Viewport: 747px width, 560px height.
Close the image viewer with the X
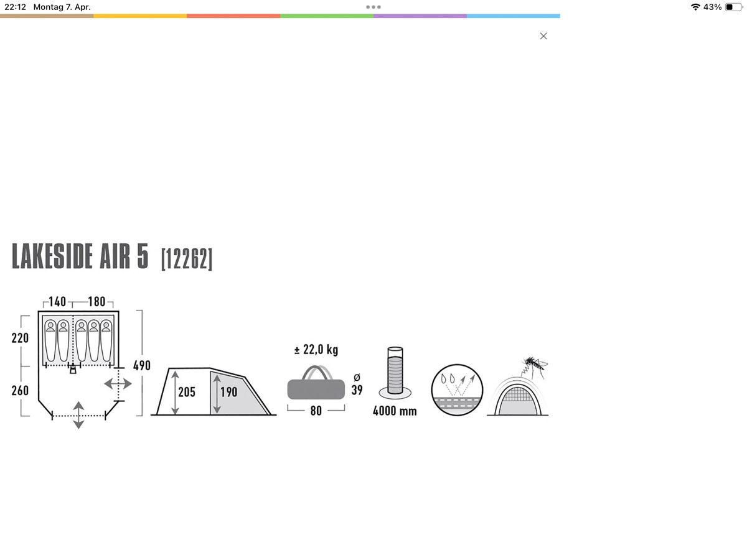(543, 36)
